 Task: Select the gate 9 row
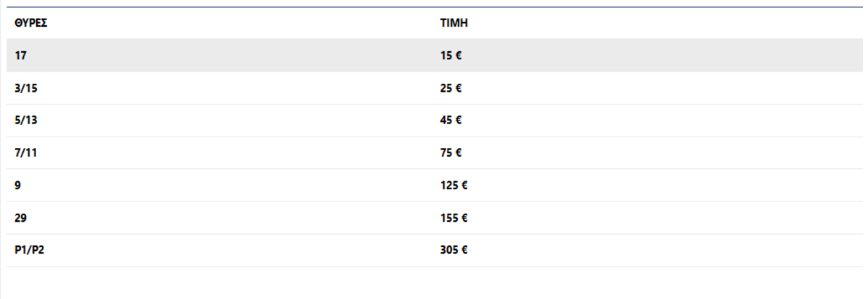[x=435, y=186]
